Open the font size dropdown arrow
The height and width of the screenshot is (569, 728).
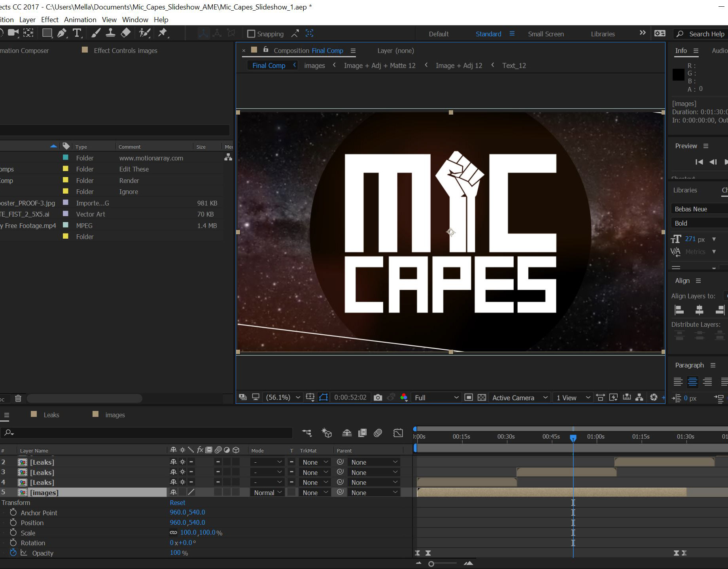[714, 239]
